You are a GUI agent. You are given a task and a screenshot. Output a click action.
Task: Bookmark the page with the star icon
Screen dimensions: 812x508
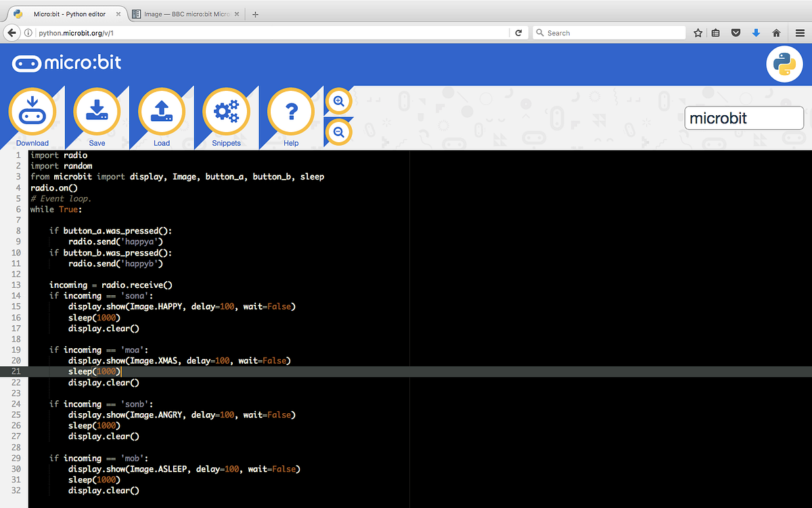coord(698,32)
